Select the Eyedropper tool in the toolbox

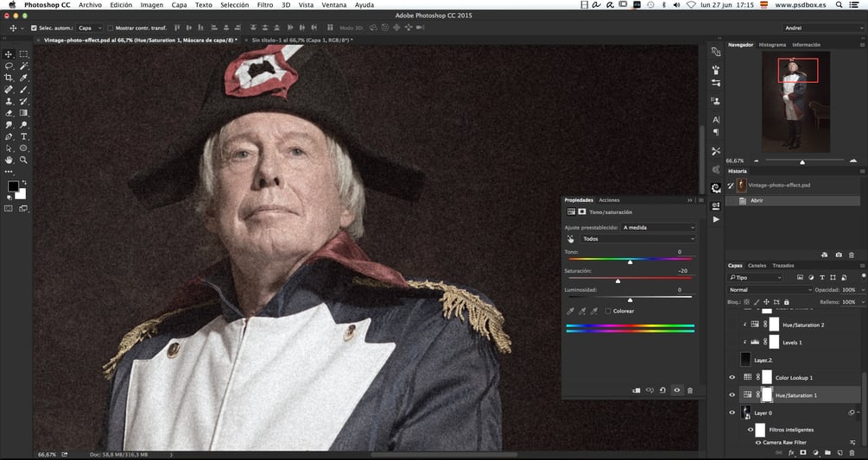pyautogui.click(x=24, y=78)
